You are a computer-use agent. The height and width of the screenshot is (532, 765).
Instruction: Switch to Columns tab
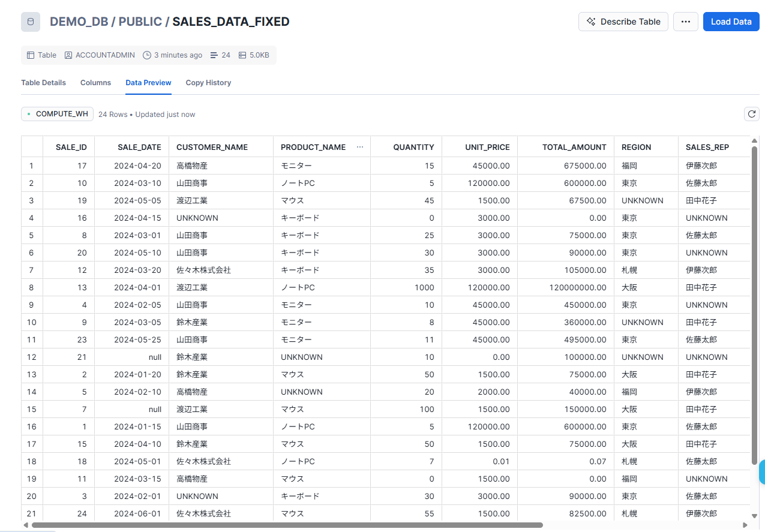[95, 83]
